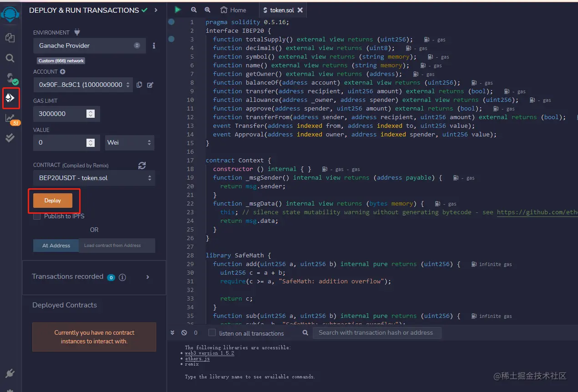Image resolution: width=578 pixels, height=392 pixels.
Task: Open the Search in files sidebar icon
Action: pos(10,58)
